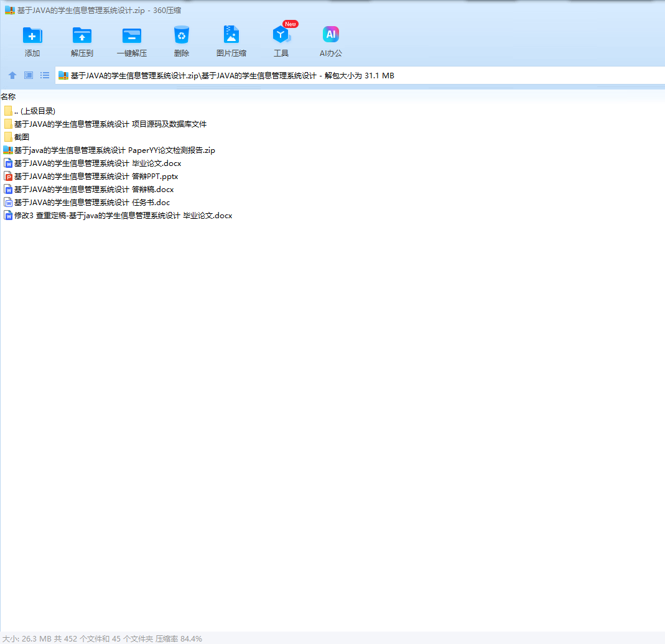Select the 基于JAVA 毕业论文.docx file
665x644 pixels.
pyautogui.click(x=93, y=163)
